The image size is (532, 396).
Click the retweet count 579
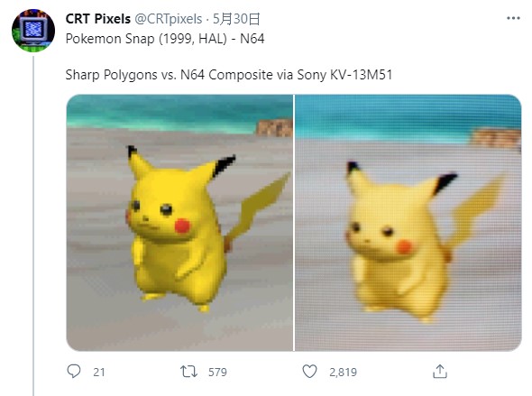click(x=217, y=373)
